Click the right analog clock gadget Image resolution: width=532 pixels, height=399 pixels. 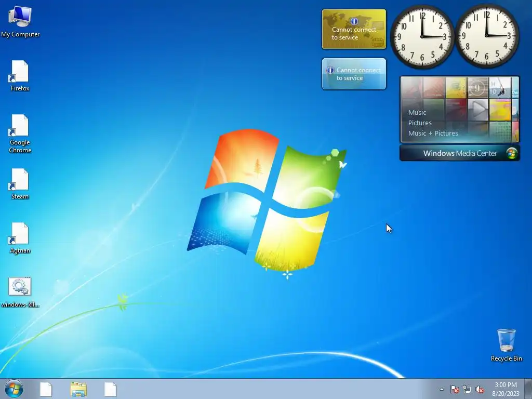pyautogui.click(x=486, y=36)
